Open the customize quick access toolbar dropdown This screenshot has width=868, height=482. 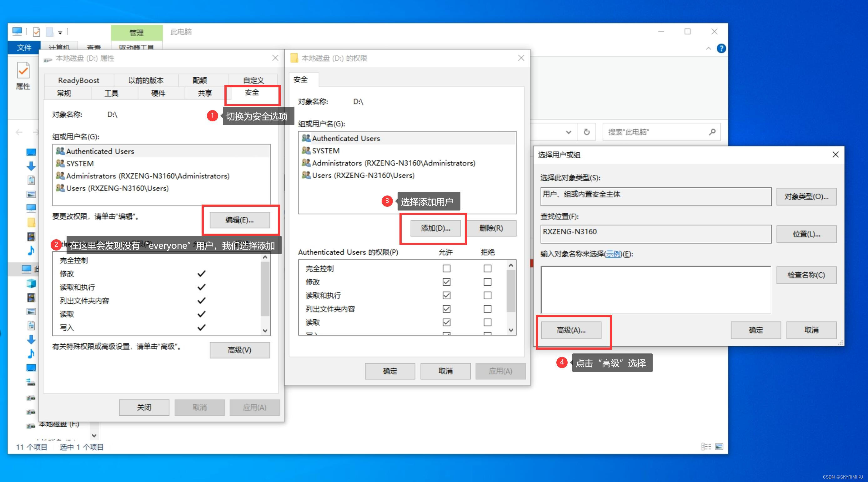tap(60, 33)
